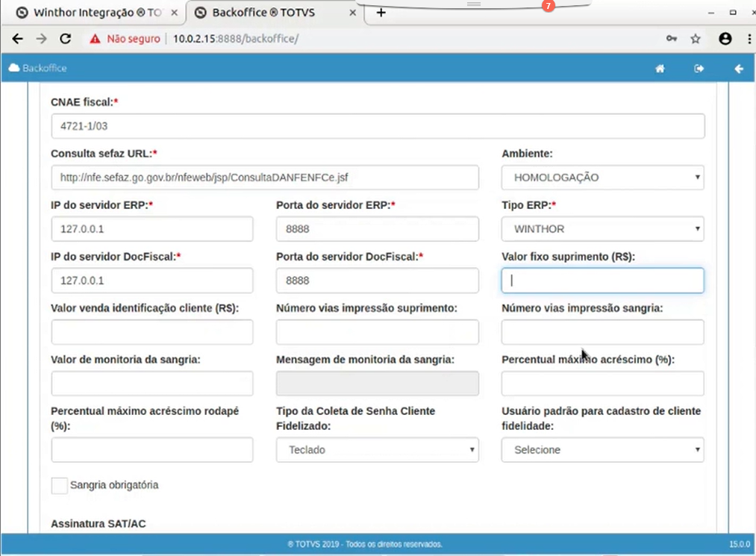Go to Backoffice home icon
Screen dimensions: 756x556
(660, 69)
